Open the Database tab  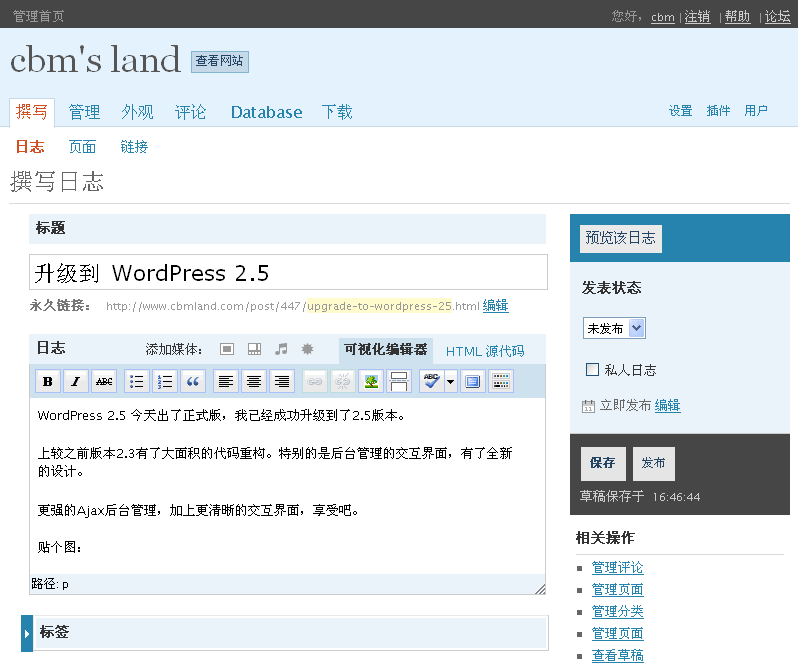(267, 112)
